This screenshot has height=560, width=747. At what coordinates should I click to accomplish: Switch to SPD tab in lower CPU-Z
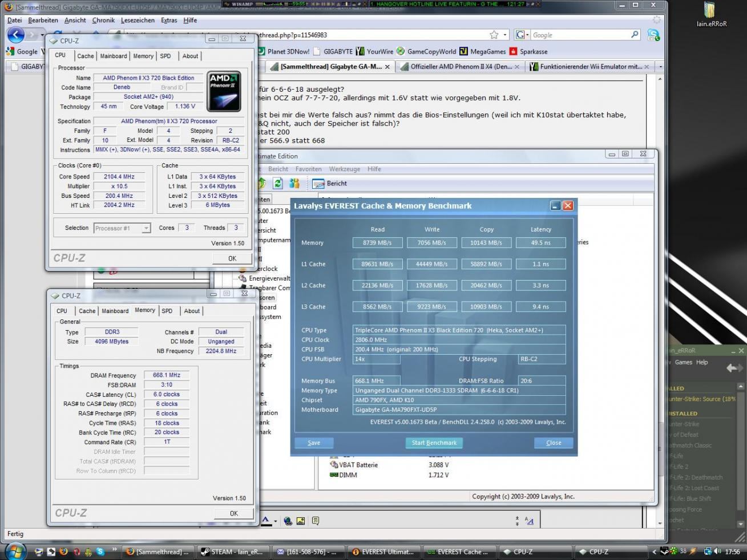pyautogui.click(x=167, y=311)
